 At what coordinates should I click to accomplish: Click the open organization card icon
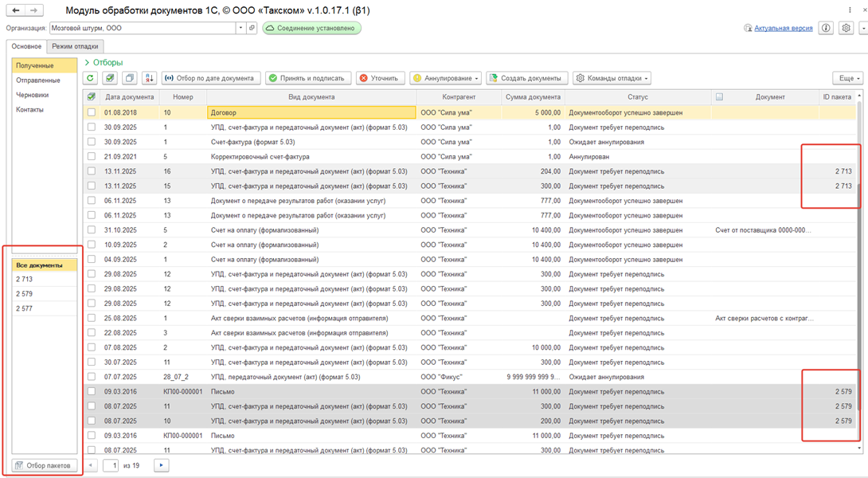[x=252, y=28]
